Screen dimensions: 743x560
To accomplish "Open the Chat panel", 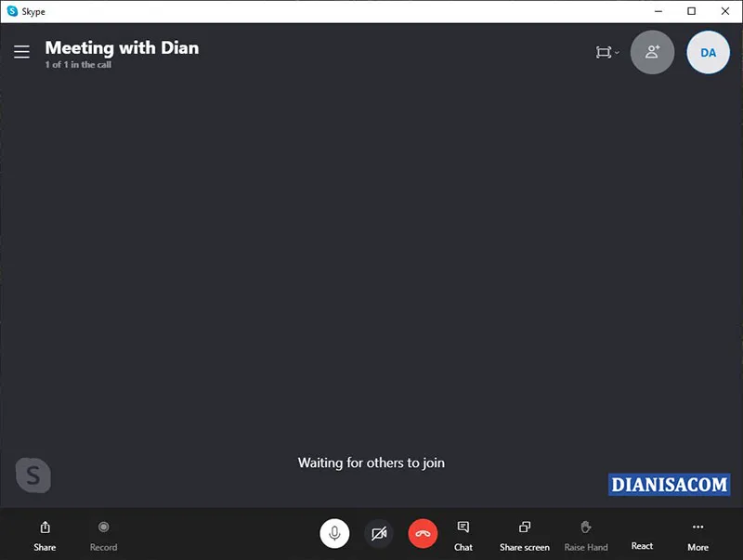I will point(463,534).
